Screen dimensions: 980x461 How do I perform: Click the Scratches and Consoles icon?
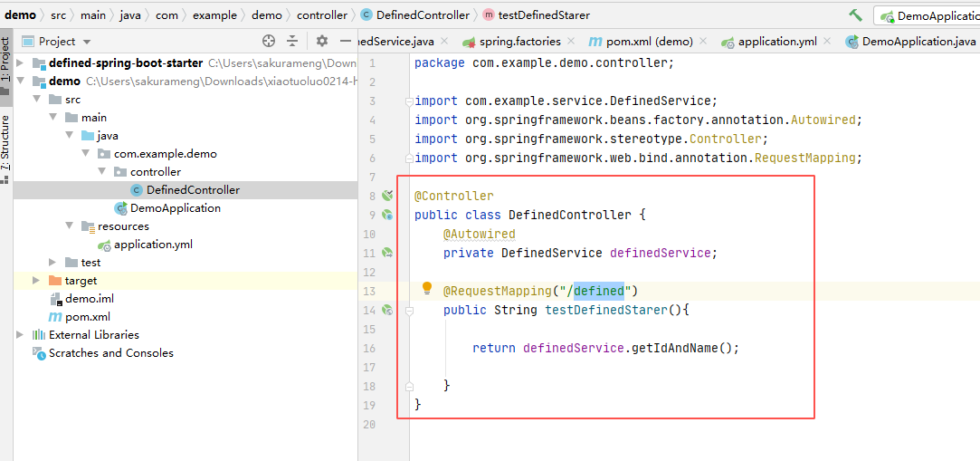[39, 353]
